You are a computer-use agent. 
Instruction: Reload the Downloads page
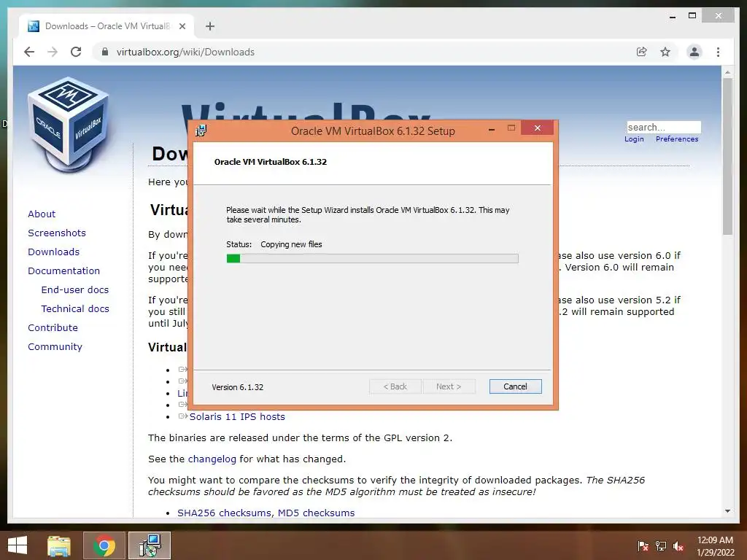click(x=76, y=52)
